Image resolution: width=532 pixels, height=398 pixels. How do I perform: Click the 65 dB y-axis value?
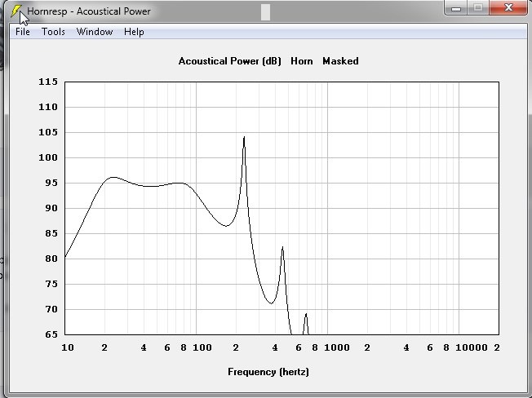[x=51, y=334]
